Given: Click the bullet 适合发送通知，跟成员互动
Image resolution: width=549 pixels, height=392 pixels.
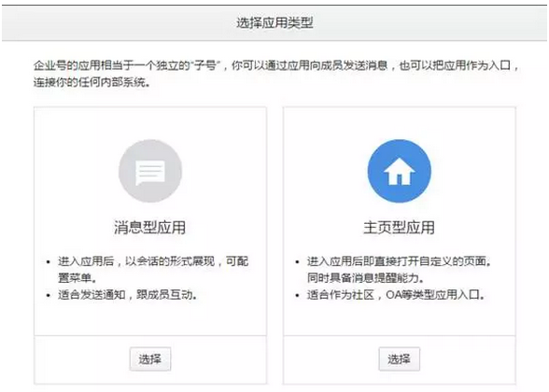Looking at the screenshot, I should tap(127, 295).
